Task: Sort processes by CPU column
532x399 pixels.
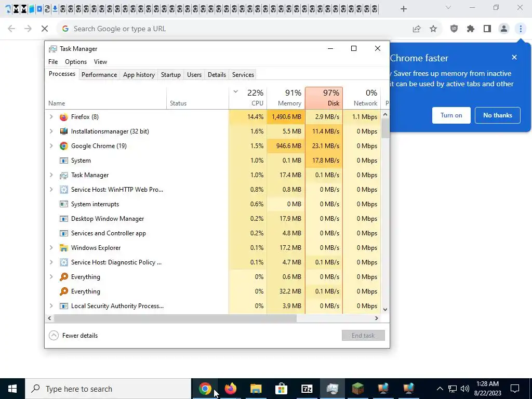Action: click(x=248, y=98)
